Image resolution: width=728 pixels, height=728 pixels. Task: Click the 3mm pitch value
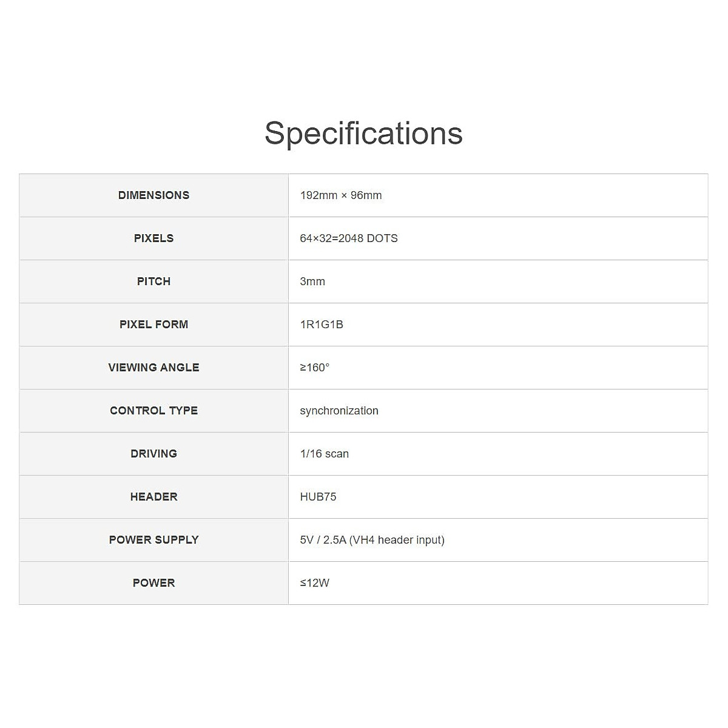312,281
